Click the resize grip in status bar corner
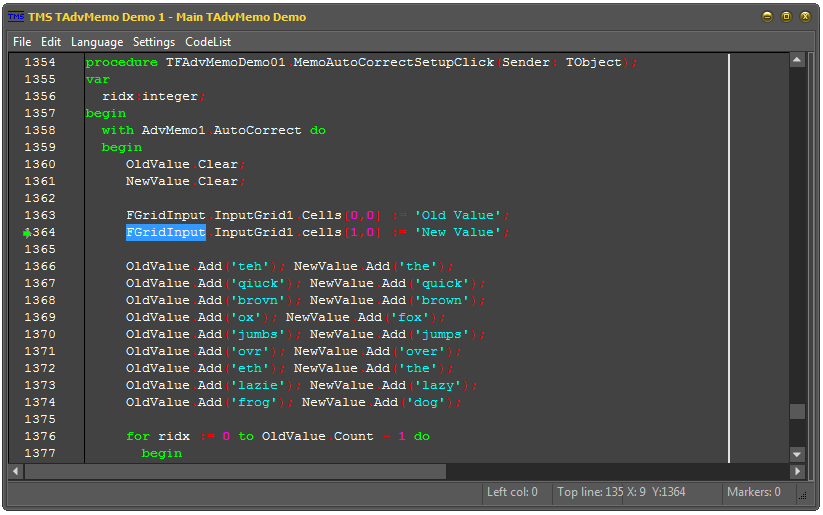The width and height of the screenshot is (823, 515). [803, 495]
